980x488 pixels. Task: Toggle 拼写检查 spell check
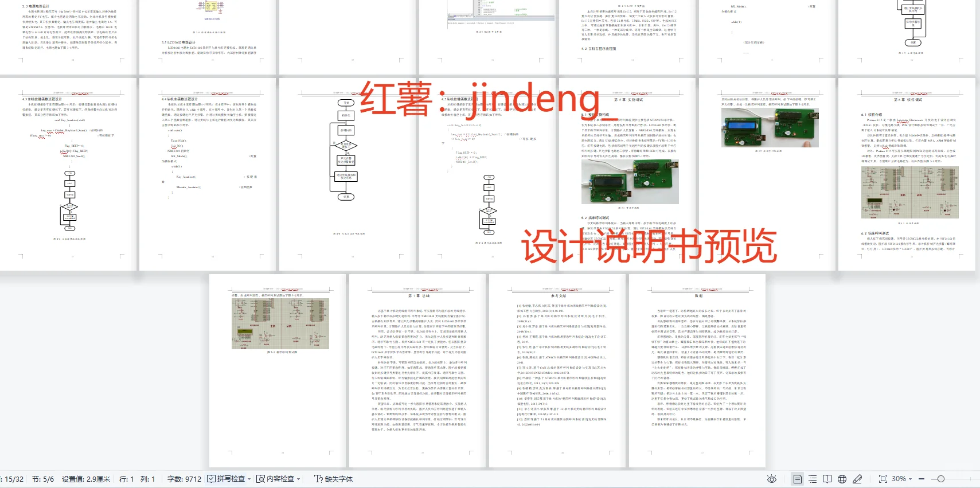click(x=226, y=479)
